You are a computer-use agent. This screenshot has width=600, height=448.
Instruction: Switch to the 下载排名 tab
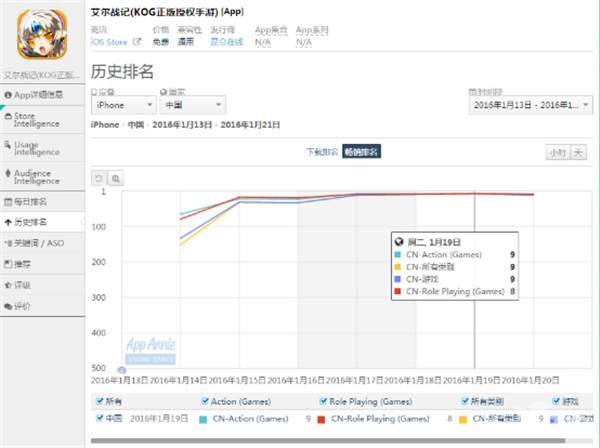coord(322,152)
